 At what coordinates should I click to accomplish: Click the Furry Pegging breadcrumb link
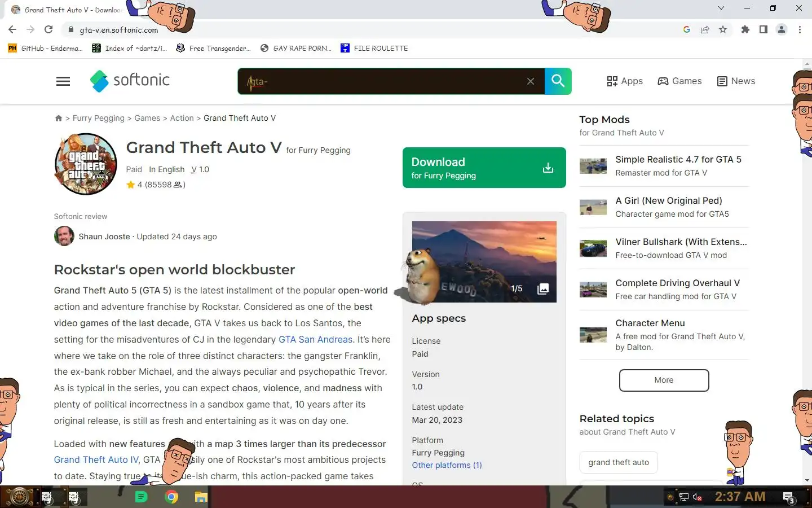click(98, 118)
